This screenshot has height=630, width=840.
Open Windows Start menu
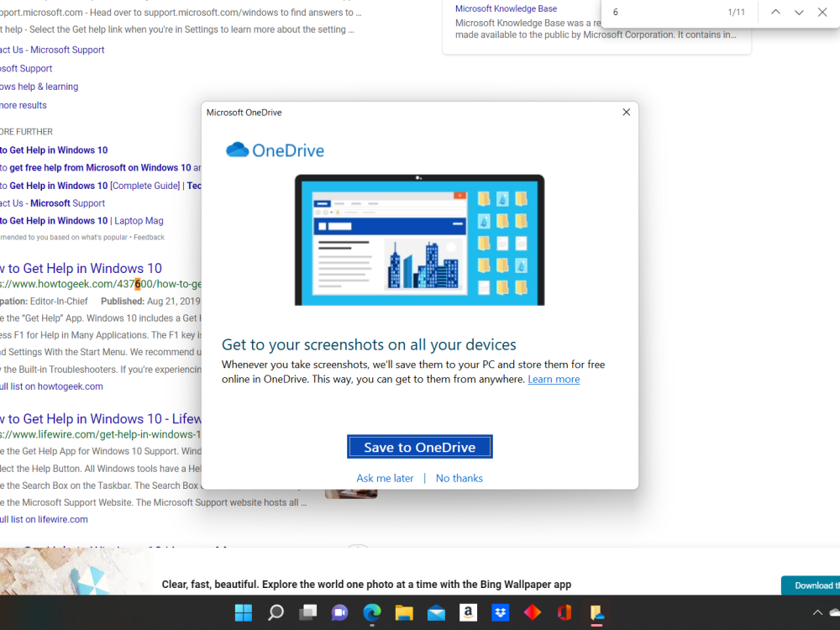pos(244,612)
